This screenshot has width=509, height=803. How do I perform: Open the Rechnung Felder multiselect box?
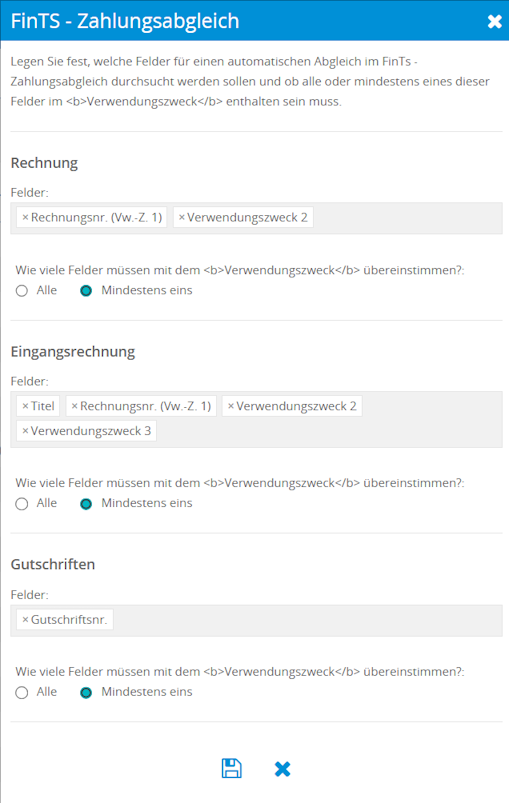click(x=257, y=218)
